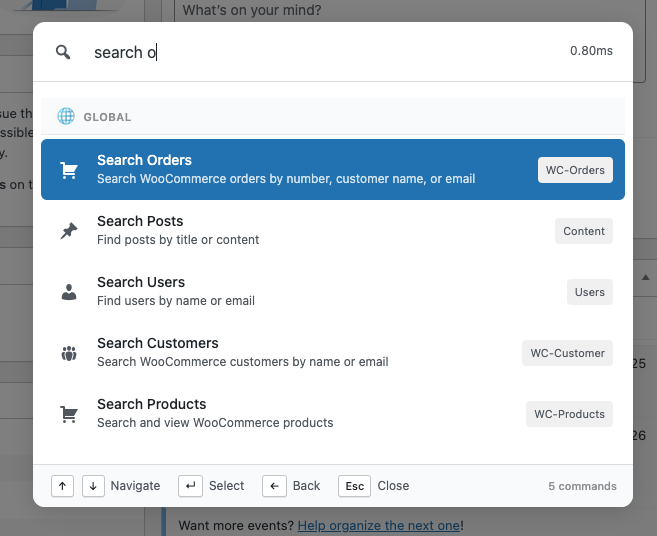The image size is (657, 536).
Task: Click the Enter key Select icon
Action: click(x=190, y=486)
